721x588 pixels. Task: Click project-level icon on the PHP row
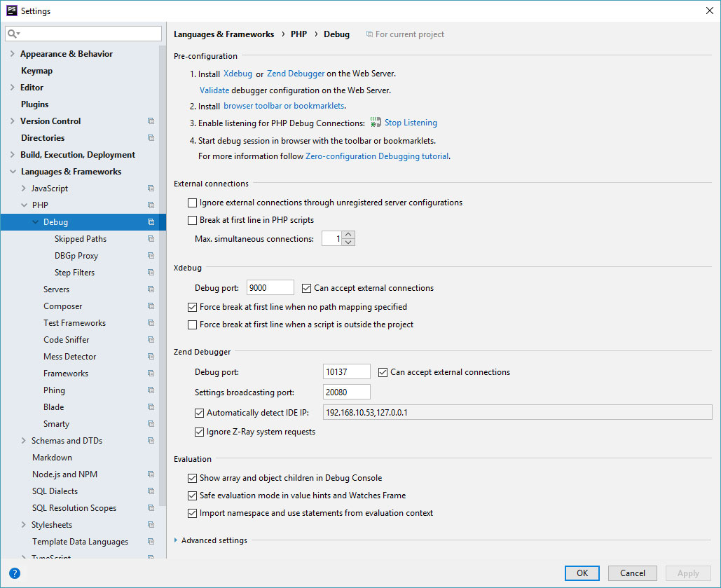(x=151, y=205)
